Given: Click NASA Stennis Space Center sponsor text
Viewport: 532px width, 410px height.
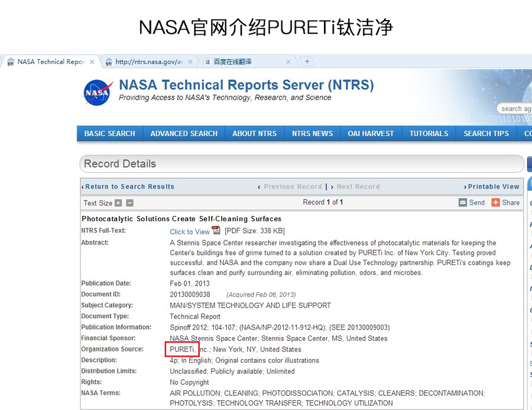Looking at the screenshot, I should point(278,338).
